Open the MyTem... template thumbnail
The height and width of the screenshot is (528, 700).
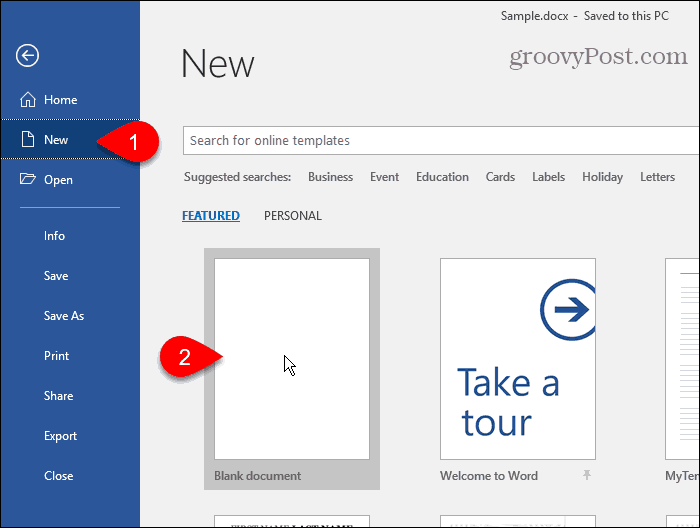click(682, 359)
